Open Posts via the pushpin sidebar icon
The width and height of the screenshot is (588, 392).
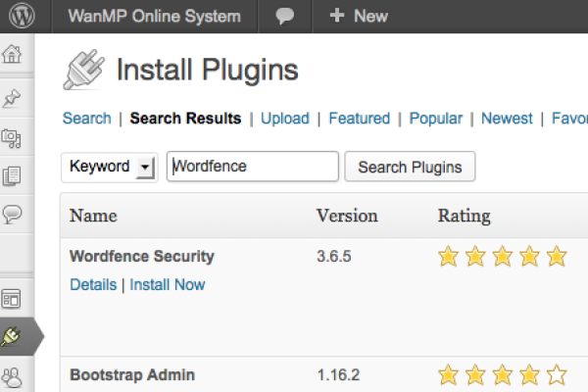click(13, 97)
